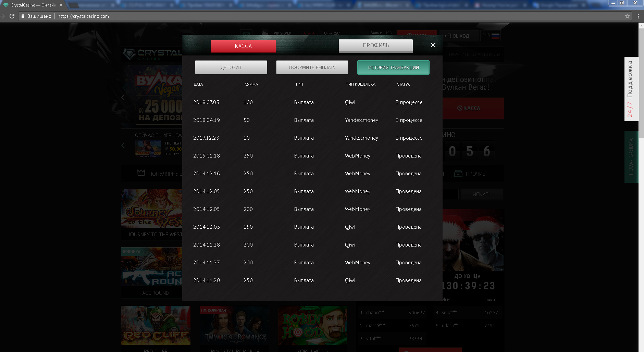
Task: Click the СУММА column header
Action: click(251, 84)
